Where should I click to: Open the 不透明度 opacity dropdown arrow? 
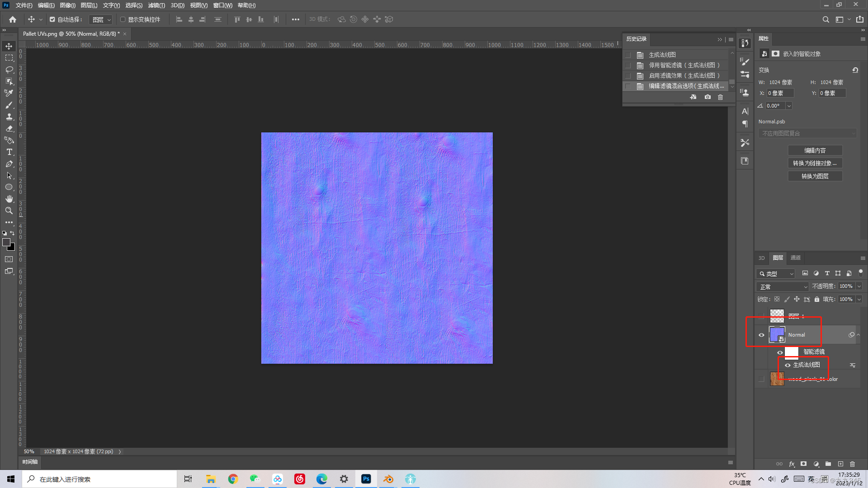[x=859, y=286]
